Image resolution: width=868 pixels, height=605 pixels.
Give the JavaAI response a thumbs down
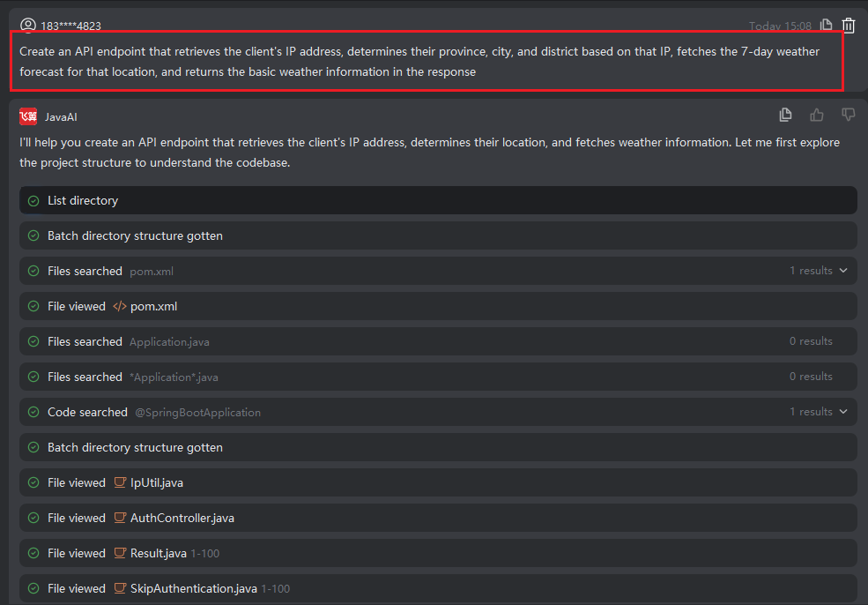pos(849,115)
